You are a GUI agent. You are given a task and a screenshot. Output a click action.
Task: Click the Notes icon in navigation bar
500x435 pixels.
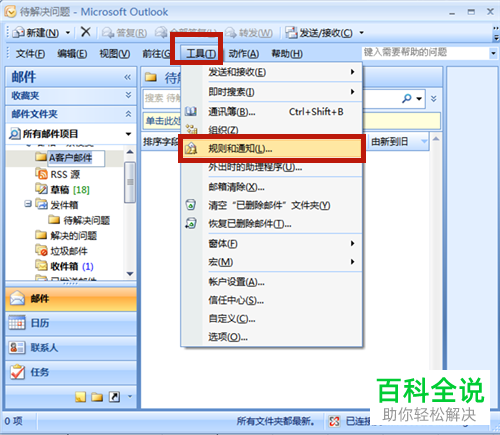point(80,396)
